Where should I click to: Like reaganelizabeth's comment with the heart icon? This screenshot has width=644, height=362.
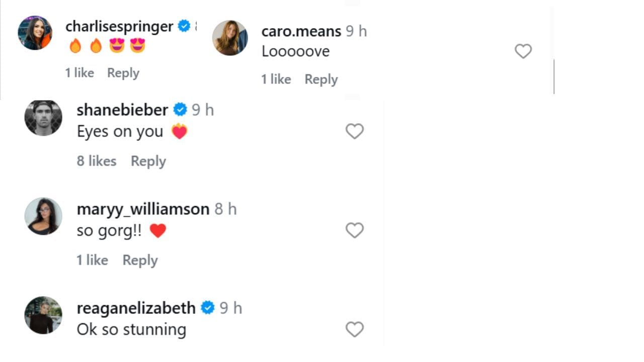click(x=354, y=329)
